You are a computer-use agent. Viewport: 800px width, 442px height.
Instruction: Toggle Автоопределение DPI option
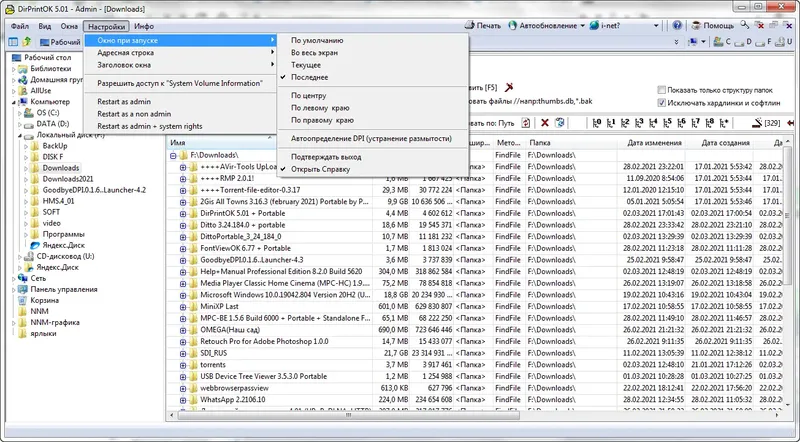[373, 138]
